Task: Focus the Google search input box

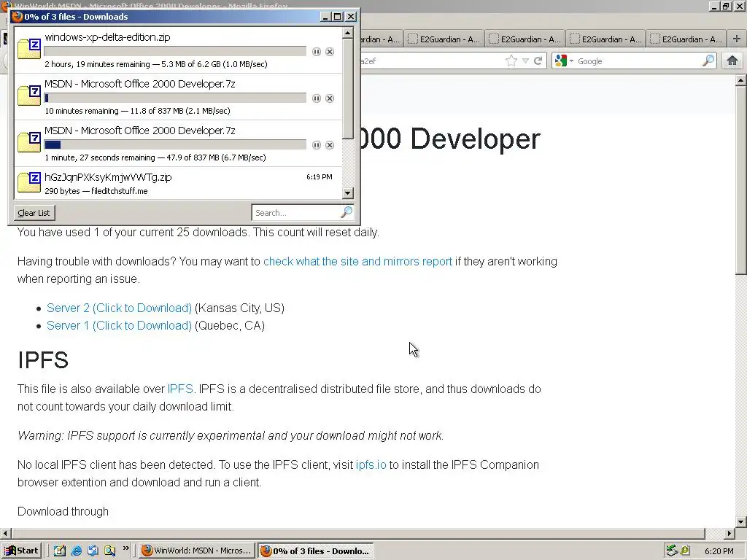Action: point(638,61)
